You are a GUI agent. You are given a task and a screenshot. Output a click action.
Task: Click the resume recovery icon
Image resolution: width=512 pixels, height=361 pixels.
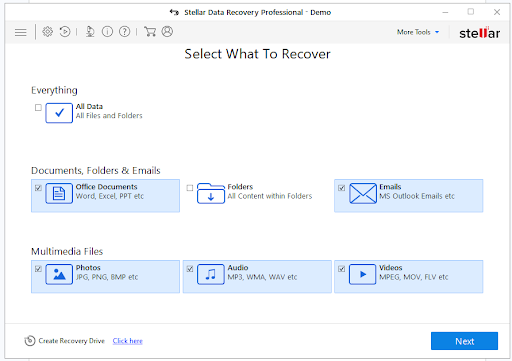(65, 32)
